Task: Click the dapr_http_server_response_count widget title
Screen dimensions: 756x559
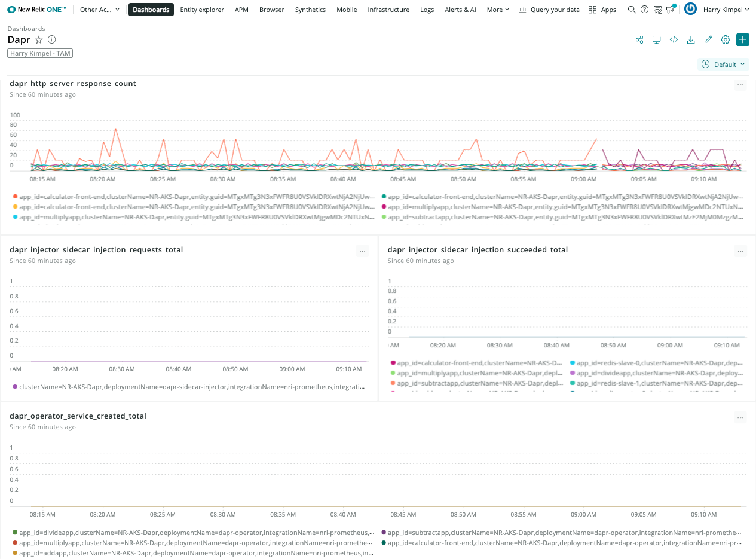Action: pyautogui.click(x=73, y=84)
